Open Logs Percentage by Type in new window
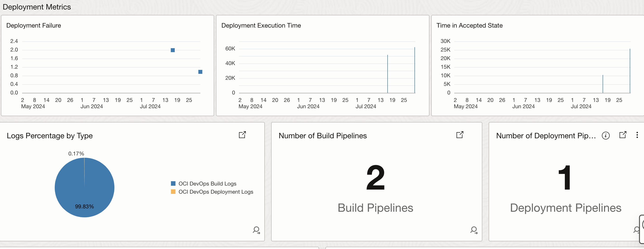Screen dimensions: 644x249 click(x=242, y=135)
